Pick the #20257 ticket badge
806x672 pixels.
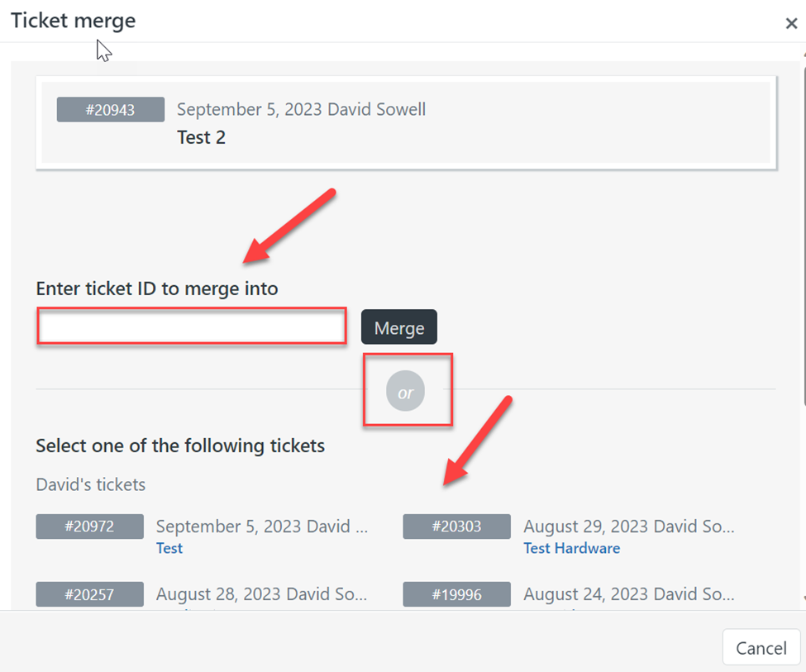pos(89,593)
